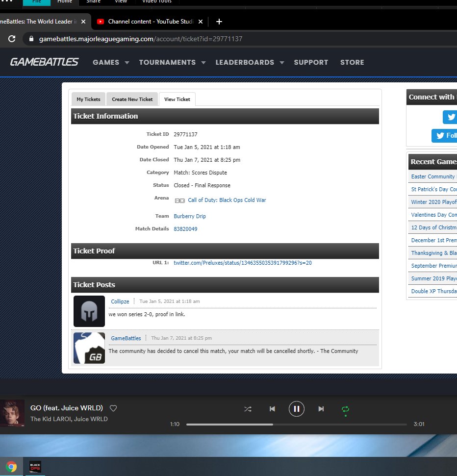Image resolution: width=457 pixels, height=476 pixels.
Task: Click the Twitter Follow button
Action: pyautogui.click(x=444, y=135)
